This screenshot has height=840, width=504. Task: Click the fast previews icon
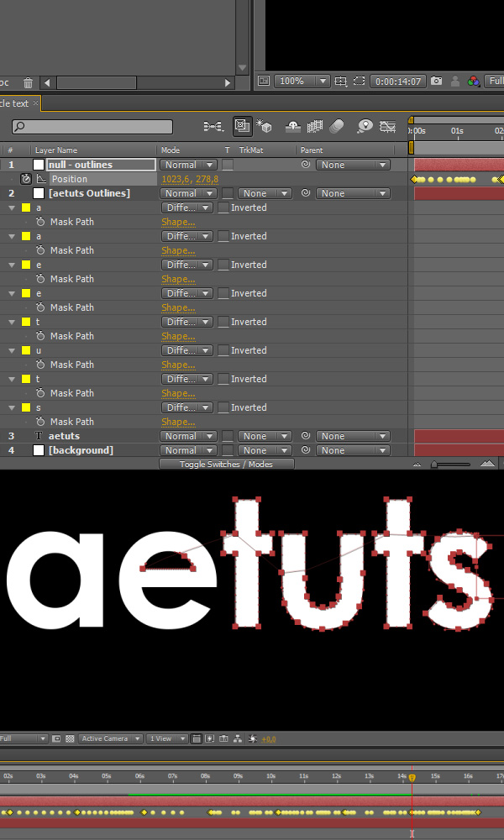[210, 738]
